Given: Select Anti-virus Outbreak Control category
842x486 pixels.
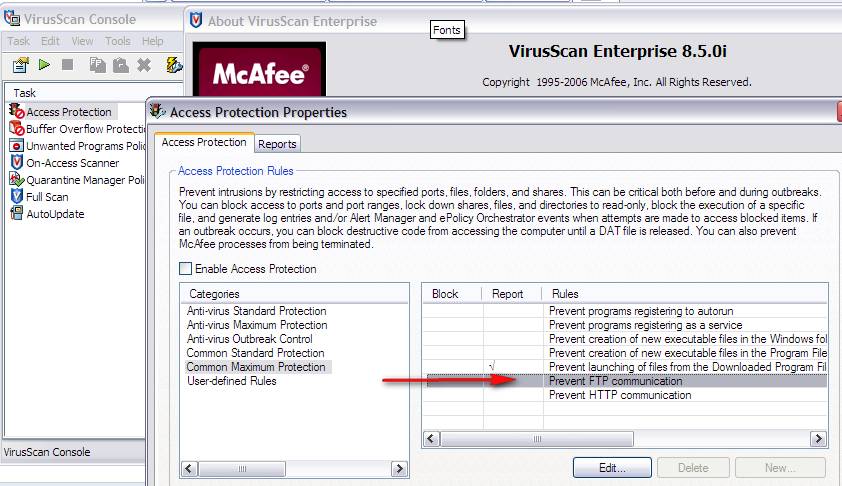Looking at the screenshot, I should [250, 339].
